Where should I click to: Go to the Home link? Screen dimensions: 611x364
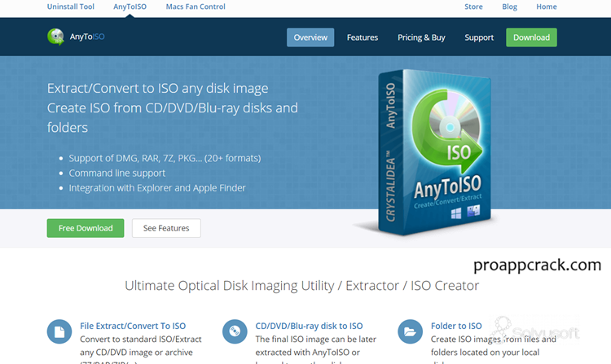click(547, 7)
